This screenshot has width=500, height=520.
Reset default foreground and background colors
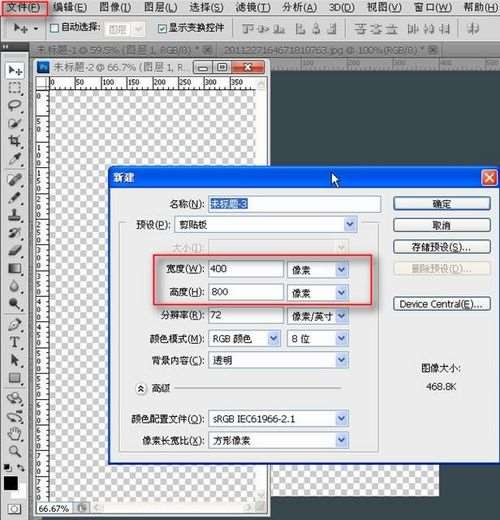click(7, 468)
